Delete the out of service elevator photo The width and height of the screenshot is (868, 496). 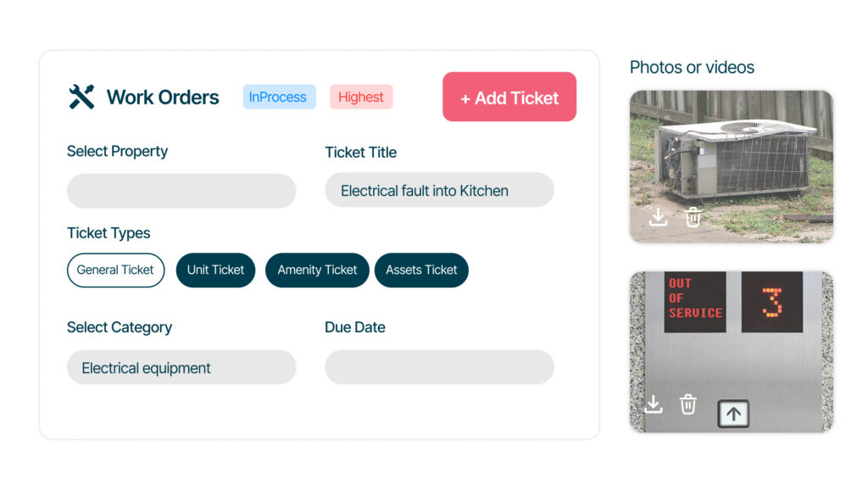click(x=688, y=404)
